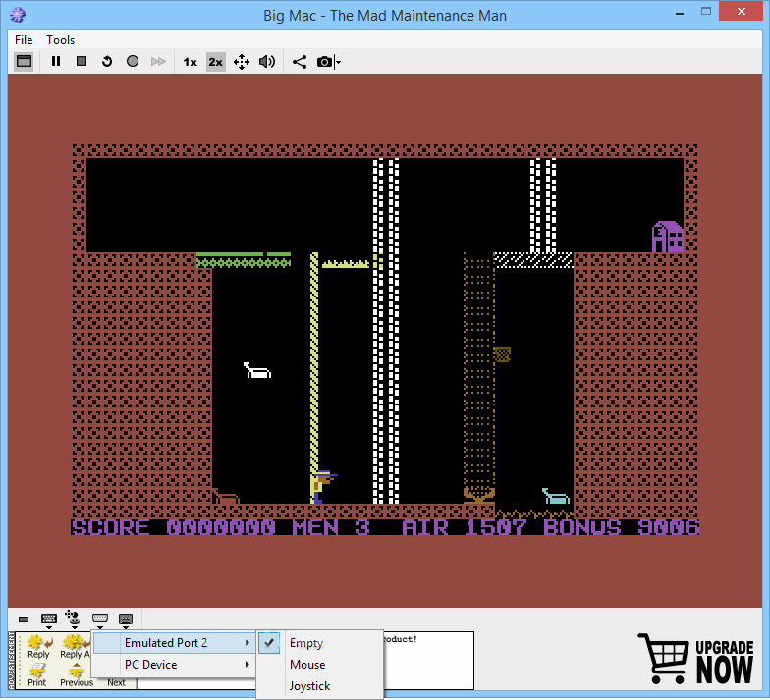Click the MEN 3 lives text
This screenshot has width=770, height=700.
(331, 528)
